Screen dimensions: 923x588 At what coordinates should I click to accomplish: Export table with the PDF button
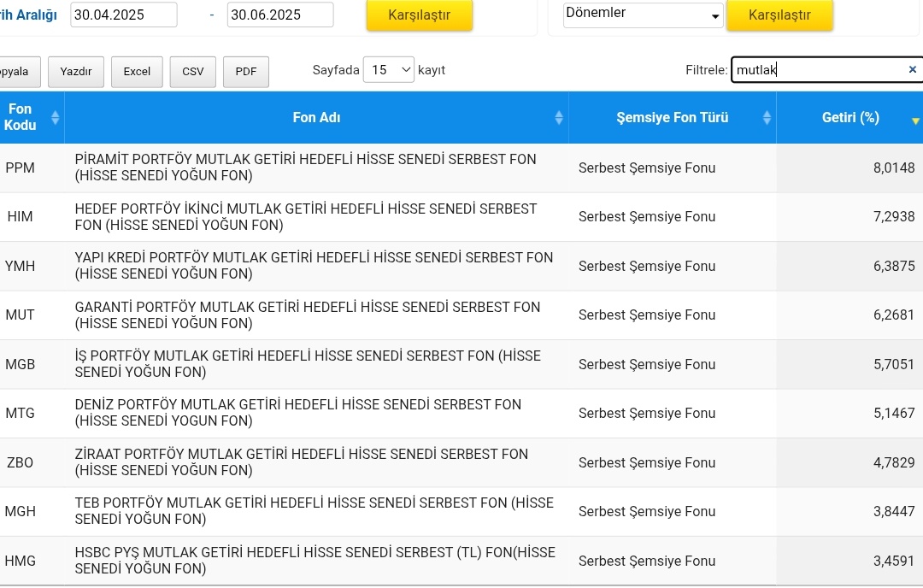[x=245, y=72]
